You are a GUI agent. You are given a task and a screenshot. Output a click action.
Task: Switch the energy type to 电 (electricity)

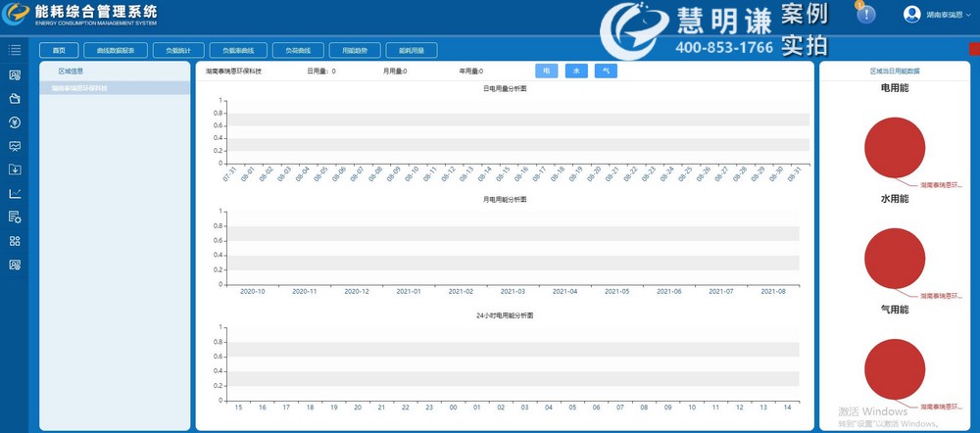[x=547, y=72]
